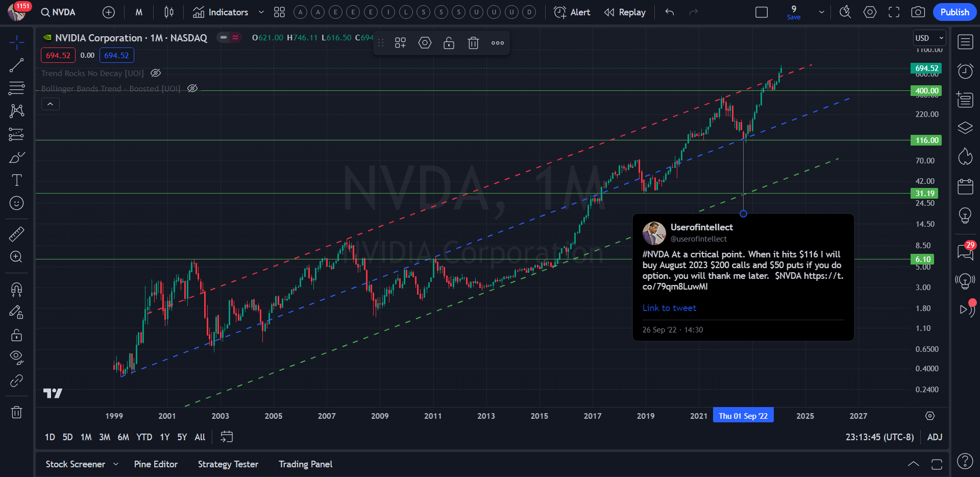Select the ruler measure tool

(17, 234)
